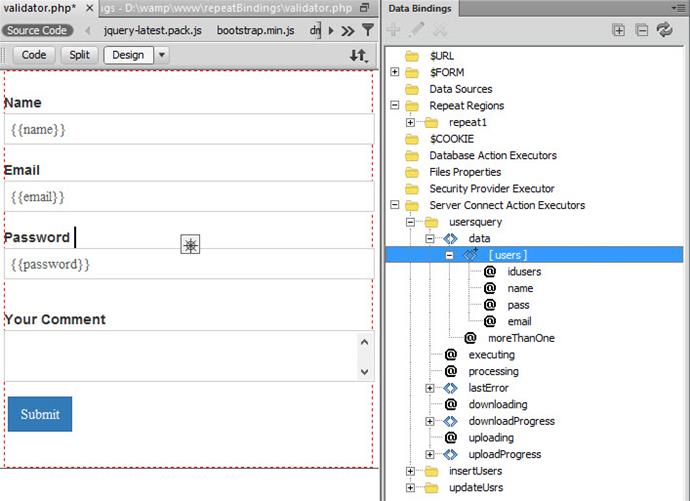Click the uploadProgress object icon
Image resolution: width=690 pixels, height=501 pixels.
[x=451, y=454]
